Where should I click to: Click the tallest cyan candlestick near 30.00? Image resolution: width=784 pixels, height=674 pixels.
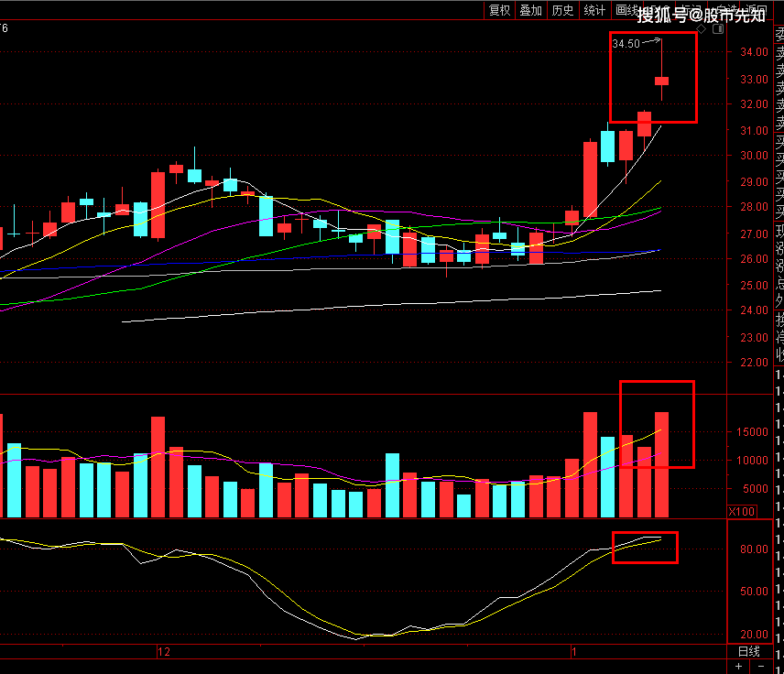click(607, 147)
